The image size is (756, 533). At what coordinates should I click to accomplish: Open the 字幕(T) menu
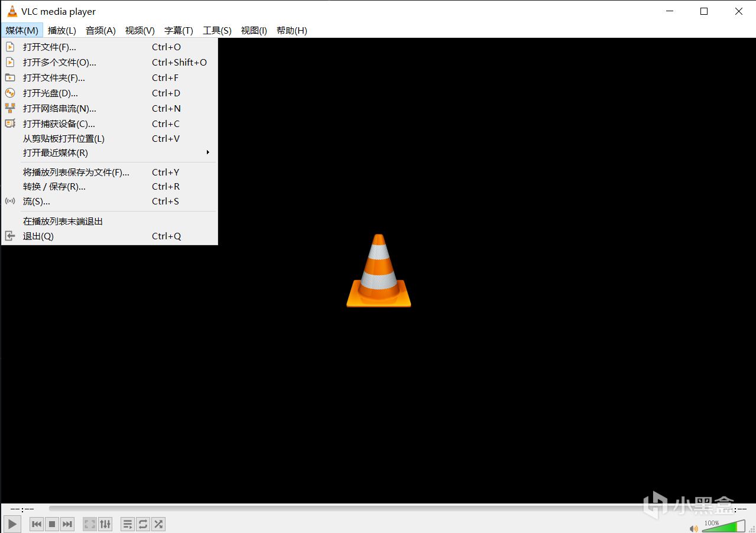[x=179, y=30]
